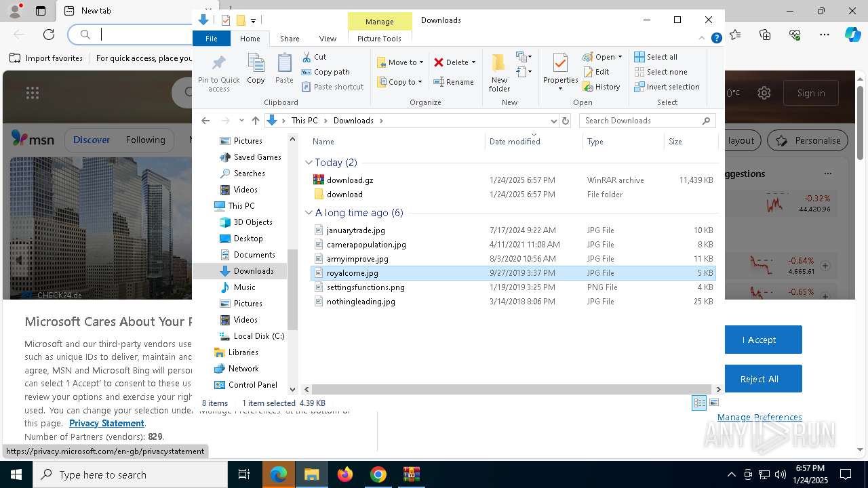The image size is (868, 488).
Task: Open Windows Start menu
Action: (16, 474)
